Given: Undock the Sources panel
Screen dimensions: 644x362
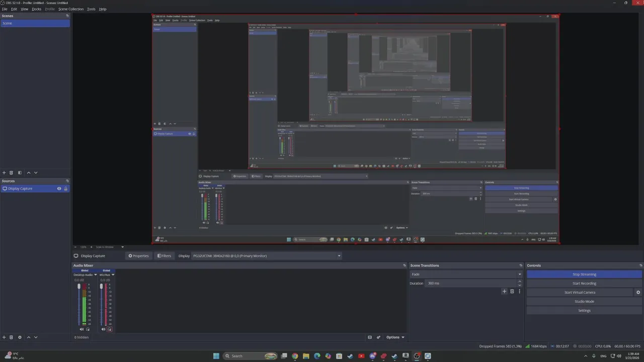Looking at the screenshot, I should tap(67, 181).
